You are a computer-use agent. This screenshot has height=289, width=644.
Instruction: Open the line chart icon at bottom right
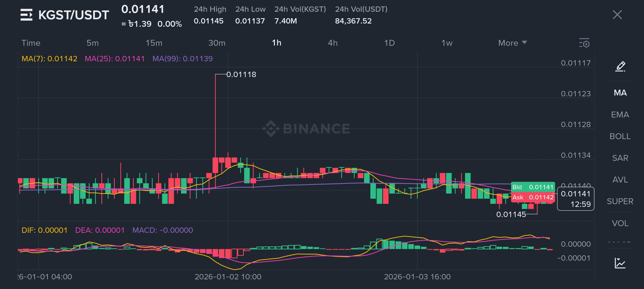(620, 263)
